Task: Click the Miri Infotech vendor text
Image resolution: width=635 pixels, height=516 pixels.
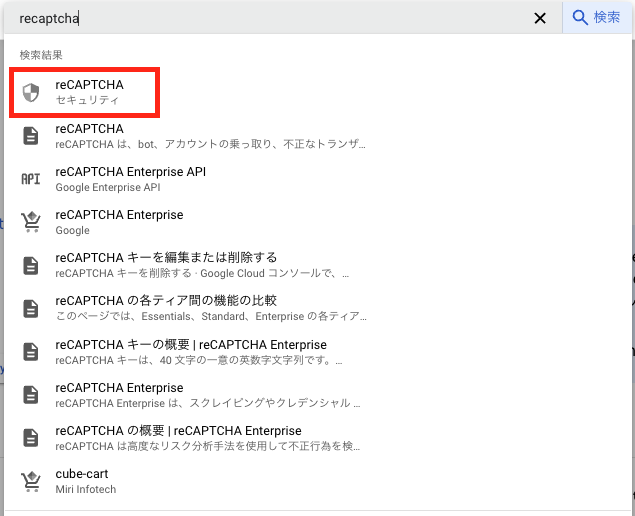Action: [x=85, y=489]
